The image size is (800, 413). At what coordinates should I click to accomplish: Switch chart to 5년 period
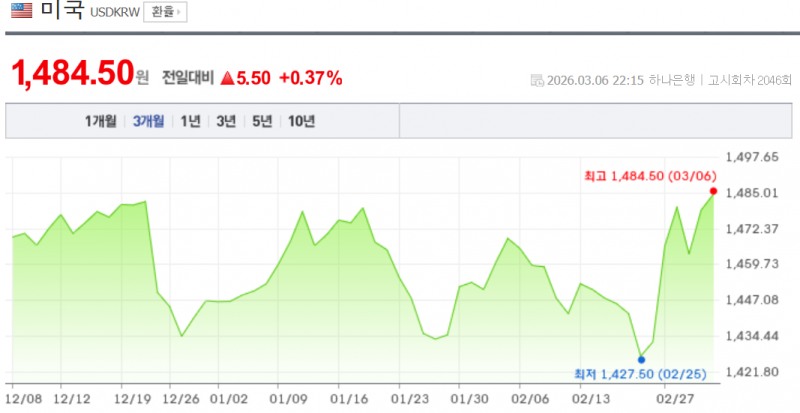click(x=262, y=122)
